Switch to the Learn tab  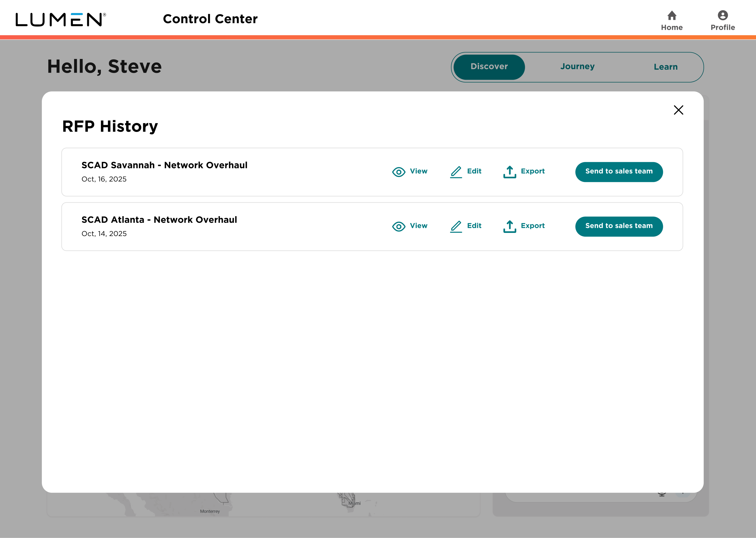(665, 67)
